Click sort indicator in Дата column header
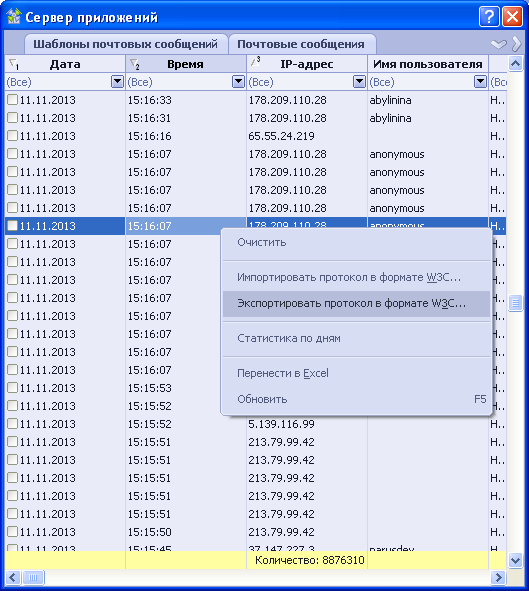The image size is (529, 591). pyautogui.click(x=14, y=64)
